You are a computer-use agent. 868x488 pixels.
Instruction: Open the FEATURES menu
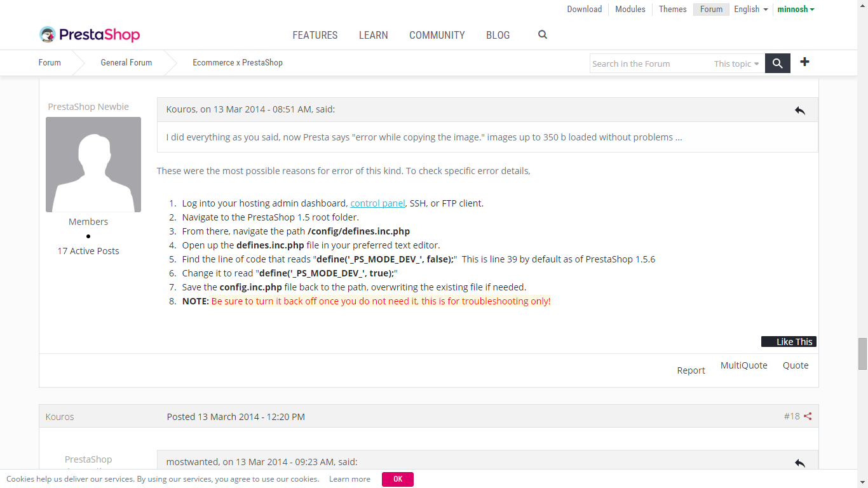tap(315, 36)
